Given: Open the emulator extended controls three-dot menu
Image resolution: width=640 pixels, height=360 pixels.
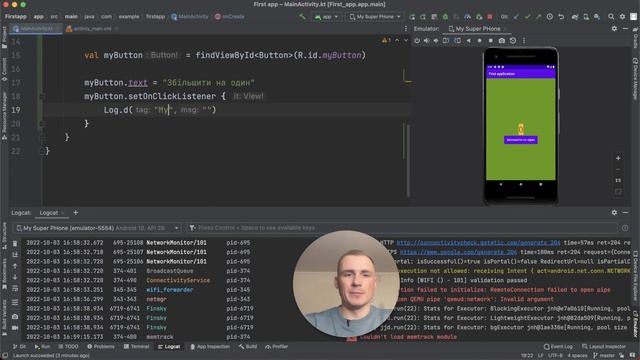Looking at the screenshot, I should 524,40.
